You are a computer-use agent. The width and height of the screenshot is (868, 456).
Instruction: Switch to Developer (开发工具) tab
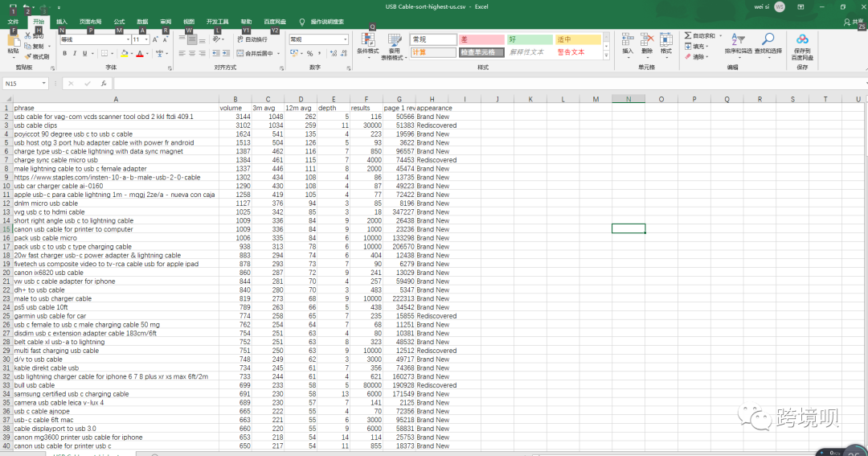(x=217, y=22)
